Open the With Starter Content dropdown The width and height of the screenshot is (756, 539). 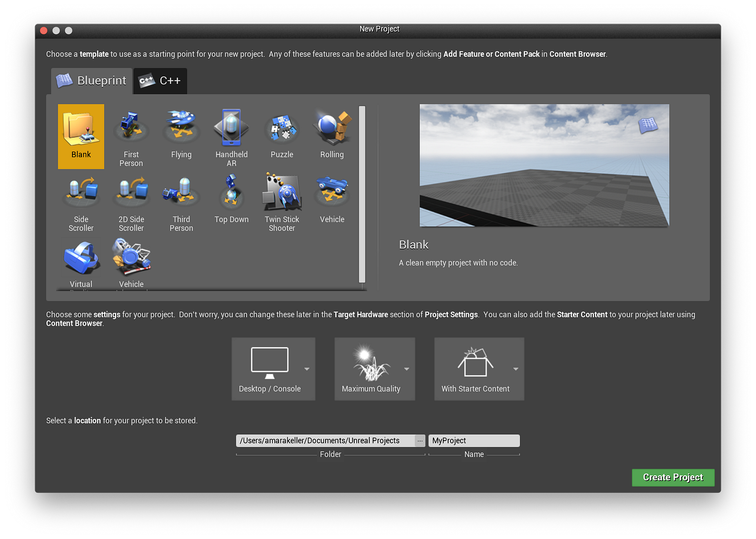coord(516,369)
